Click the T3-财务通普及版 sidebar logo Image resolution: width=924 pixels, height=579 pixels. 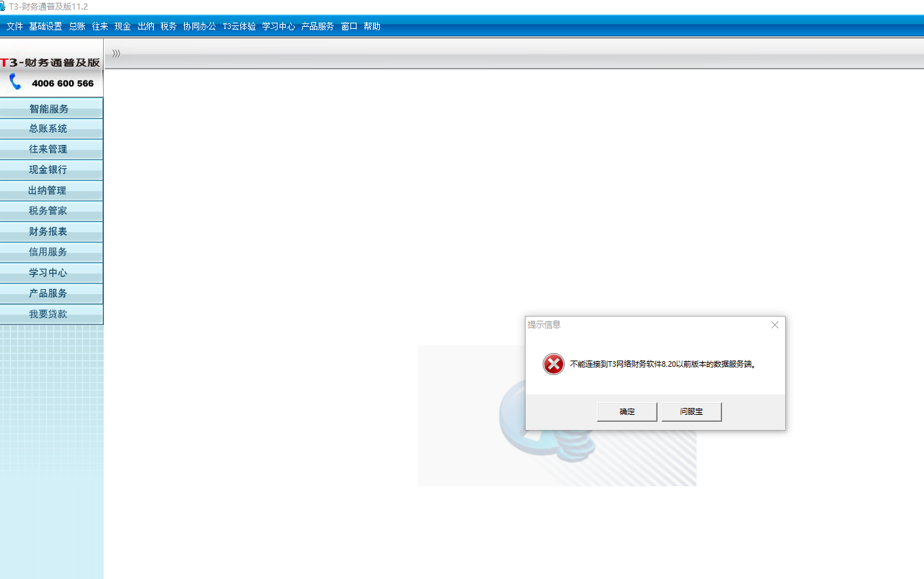point(51,63)
